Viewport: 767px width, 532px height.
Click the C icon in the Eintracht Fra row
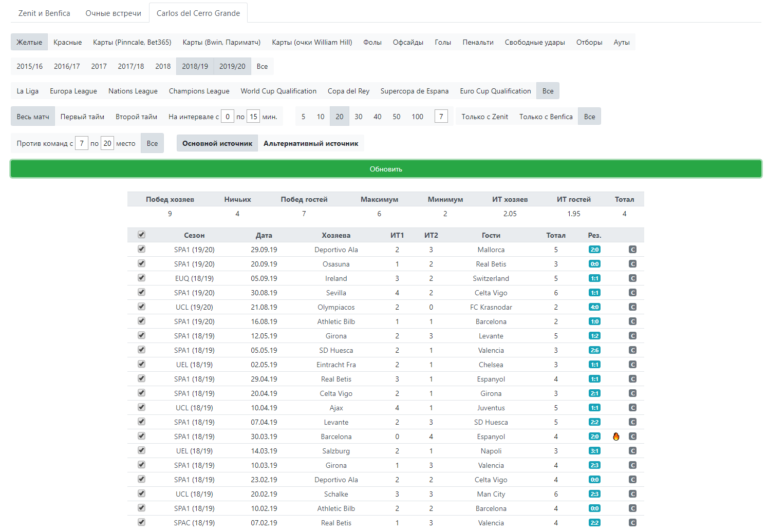632,365
